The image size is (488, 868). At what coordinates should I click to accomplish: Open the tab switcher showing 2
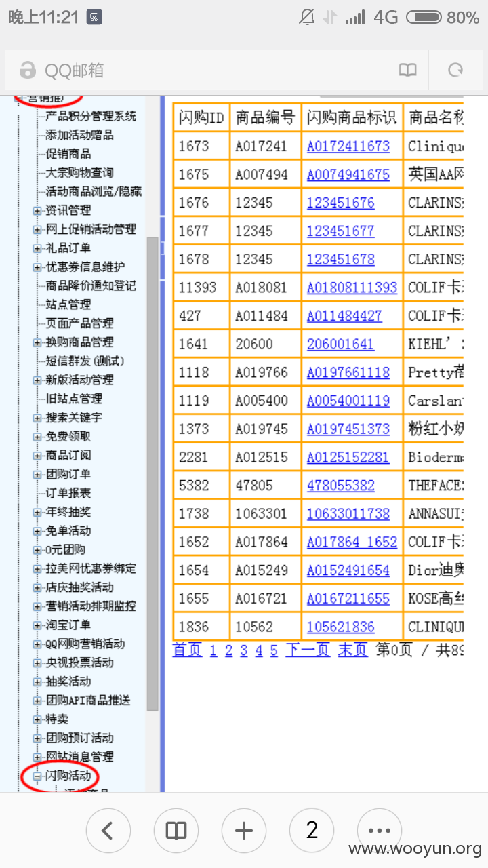point(312,830)
